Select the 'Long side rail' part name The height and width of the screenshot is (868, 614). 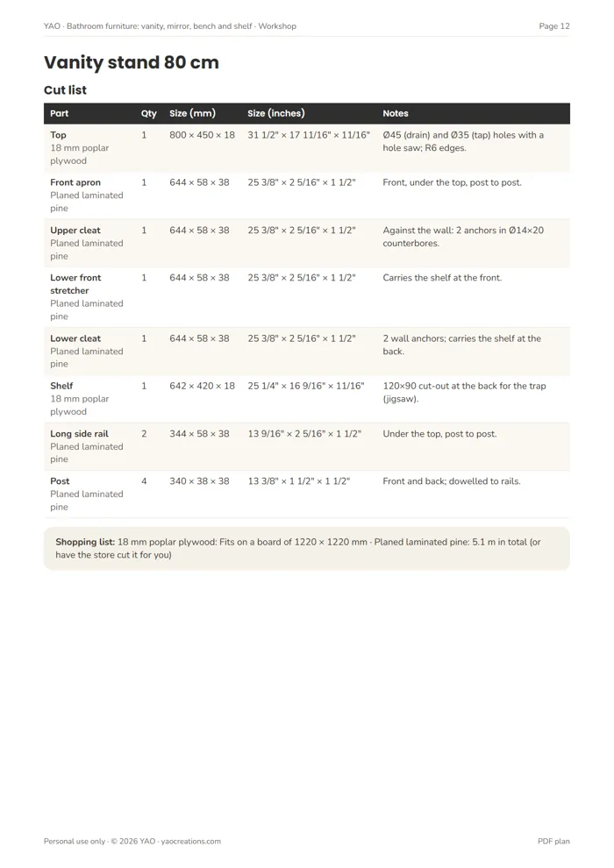pos(79,433)
